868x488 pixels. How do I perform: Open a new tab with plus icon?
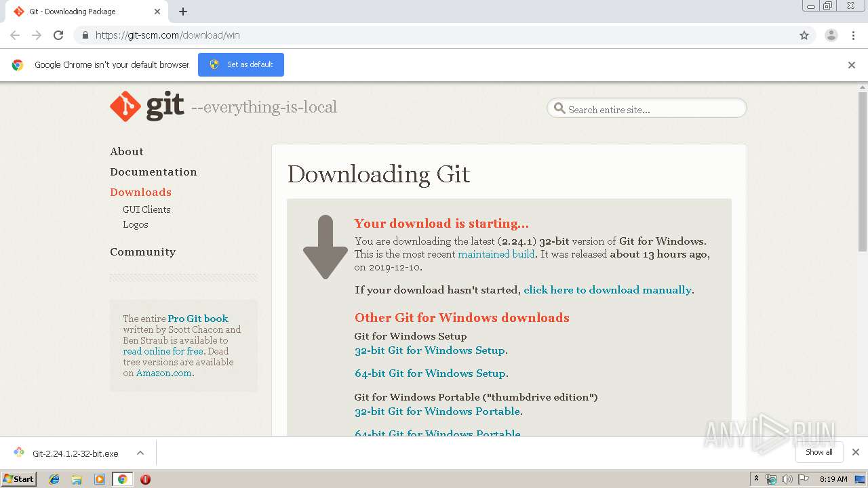pos(183,12)
